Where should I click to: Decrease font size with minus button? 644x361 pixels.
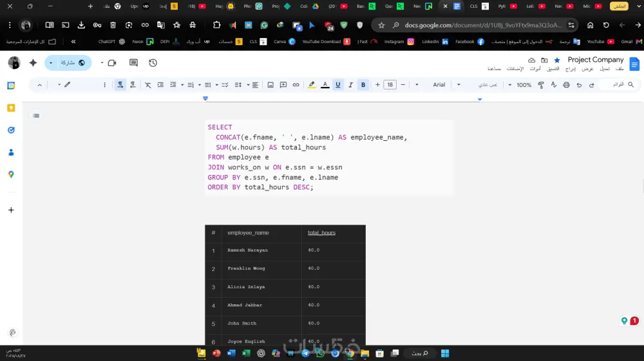click(403, 85)
